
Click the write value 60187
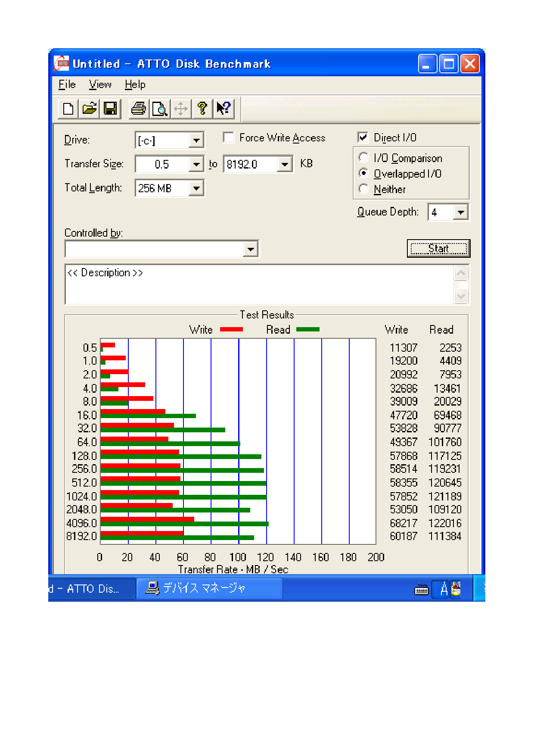point(404,536)
